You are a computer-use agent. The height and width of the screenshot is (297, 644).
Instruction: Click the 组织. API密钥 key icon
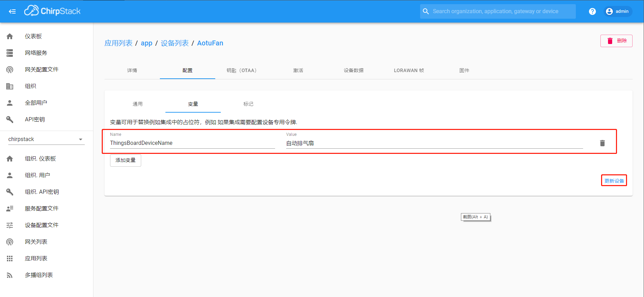[10, 192]
